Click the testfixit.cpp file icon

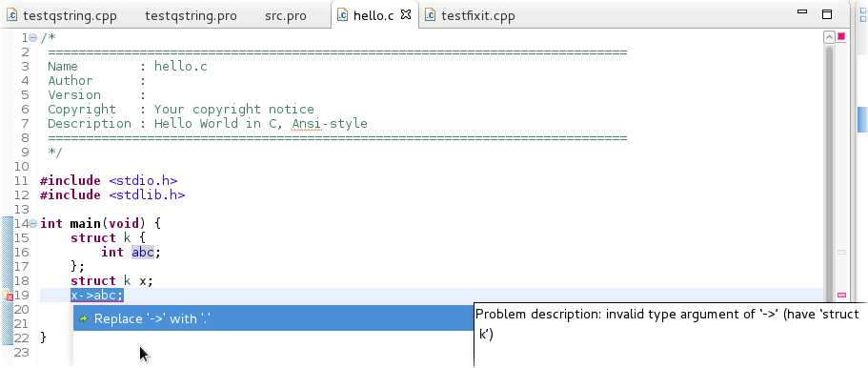point(430,15)
